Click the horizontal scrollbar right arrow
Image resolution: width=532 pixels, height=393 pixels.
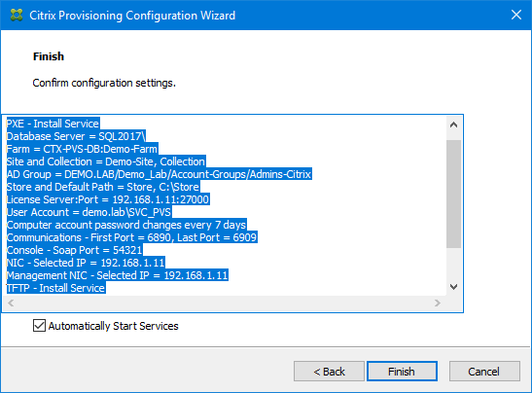(x=438, y=303)
